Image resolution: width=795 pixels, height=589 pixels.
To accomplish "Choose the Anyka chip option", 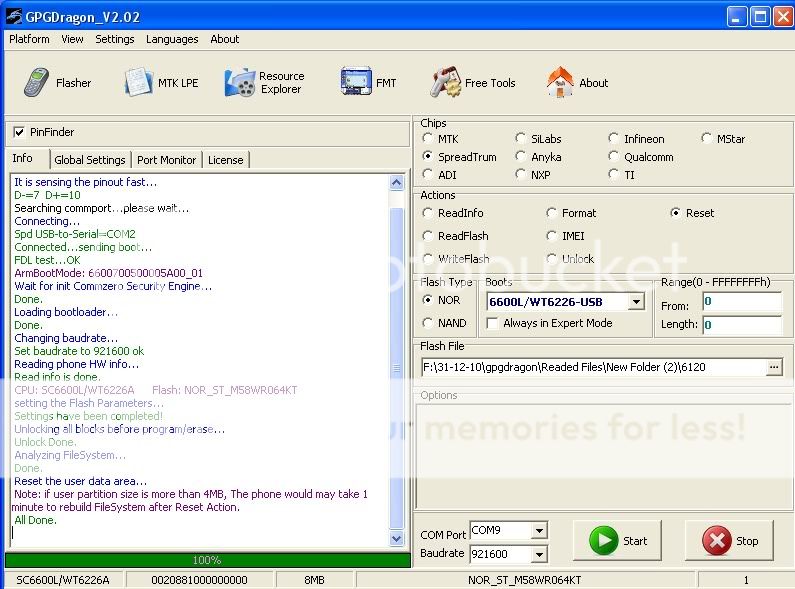I will tap(520, 157).
